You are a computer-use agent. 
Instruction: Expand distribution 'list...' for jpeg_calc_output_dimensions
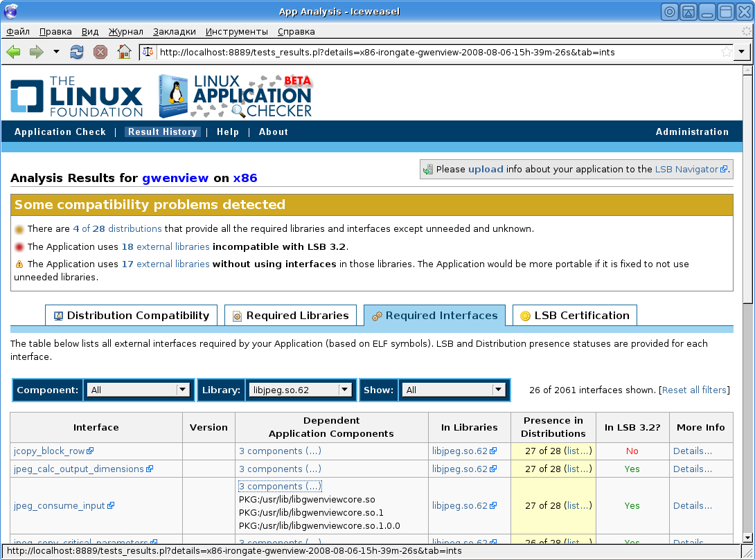pos(577,469)
